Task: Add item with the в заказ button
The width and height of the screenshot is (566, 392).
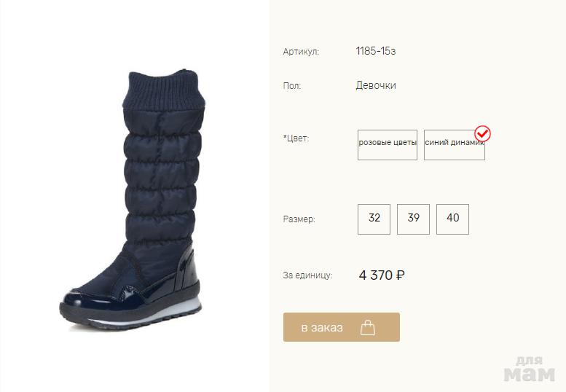Action: pyautogui.click(x=342, y=327)
